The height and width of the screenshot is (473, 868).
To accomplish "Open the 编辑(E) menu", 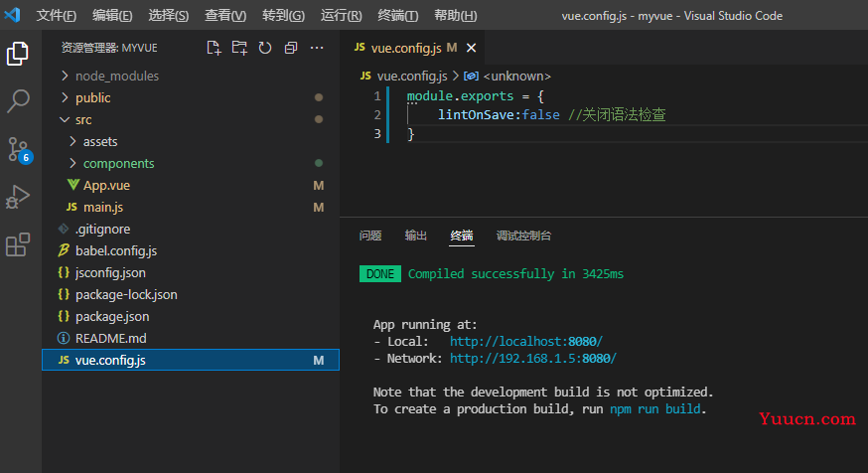I will point(112,16).
